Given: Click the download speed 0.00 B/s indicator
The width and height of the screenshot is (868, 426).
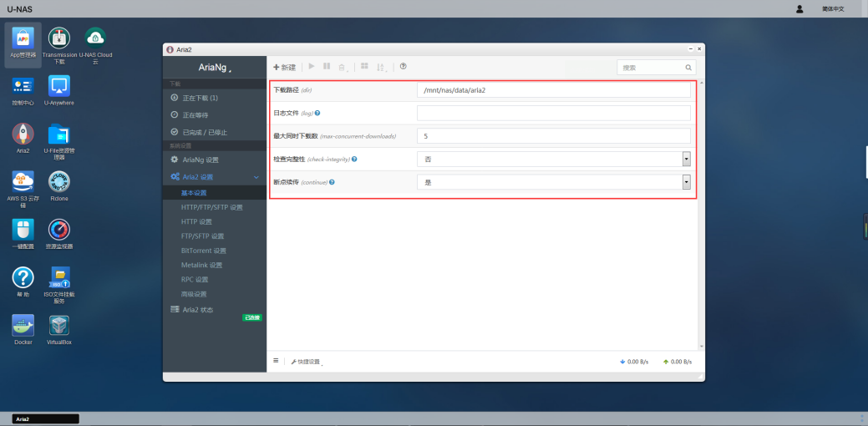Looking at the screenshot, I should [x=634, y=362].
